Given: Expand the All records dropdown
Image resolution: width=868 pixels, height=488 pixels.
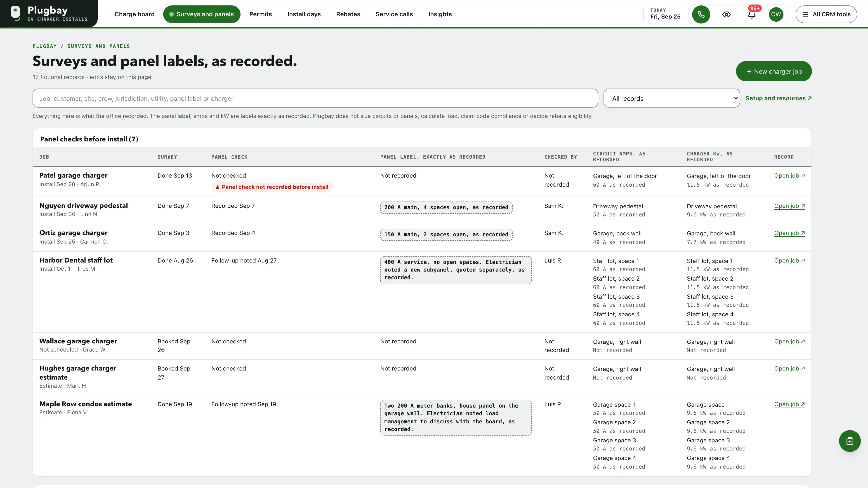Looking at the screenshot, I should pos(672,98).
